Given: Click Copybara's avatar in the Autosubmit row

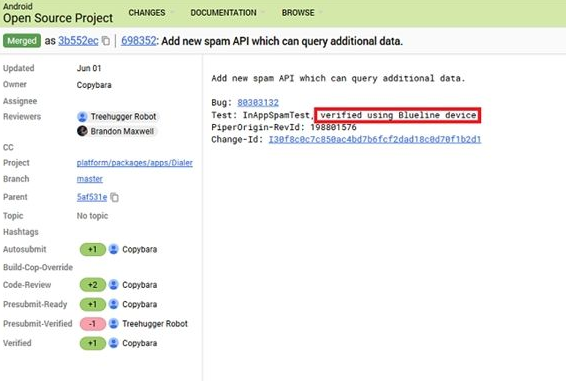Looking at the screenshot, I should [113, 249].
